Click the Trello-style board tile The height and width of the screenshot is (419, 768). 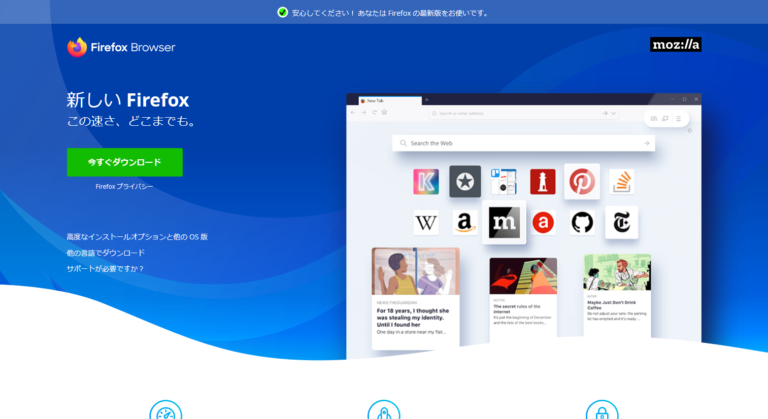click(504, 181)
